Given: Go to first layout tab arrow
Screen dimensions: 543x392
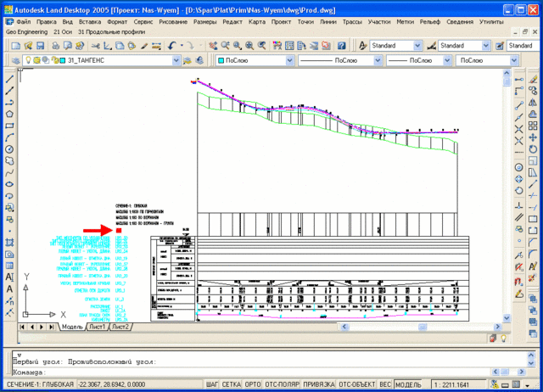Looking at the screenshot, I should [22, 327].
